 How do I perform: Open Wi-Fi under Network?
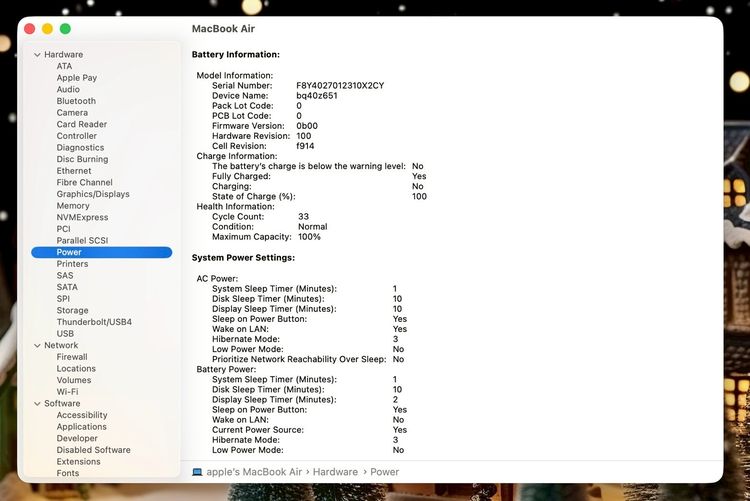click(67, 392)
